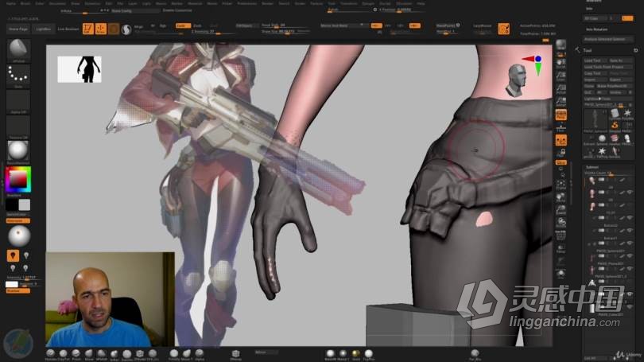Select the ZModeler brush at bottom
The height and width of the screenshot is (362, 644).
tap(140, 353)
